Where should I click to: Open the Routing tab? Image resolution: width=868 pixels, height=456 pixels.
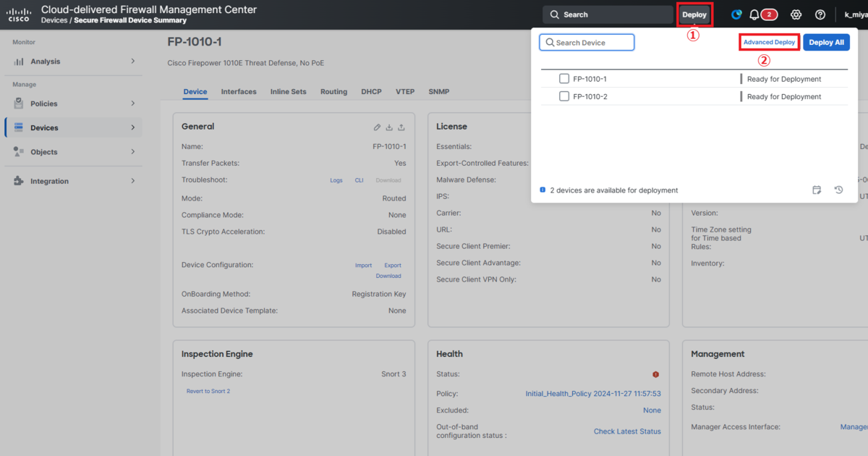point(334,92)
